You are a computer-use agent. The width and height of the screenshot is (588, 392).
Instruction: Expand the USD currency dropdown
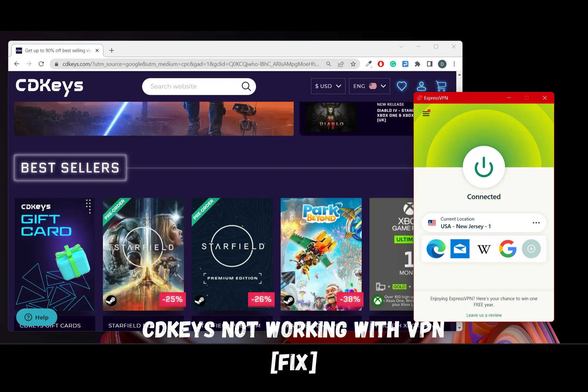click(328, 86)
